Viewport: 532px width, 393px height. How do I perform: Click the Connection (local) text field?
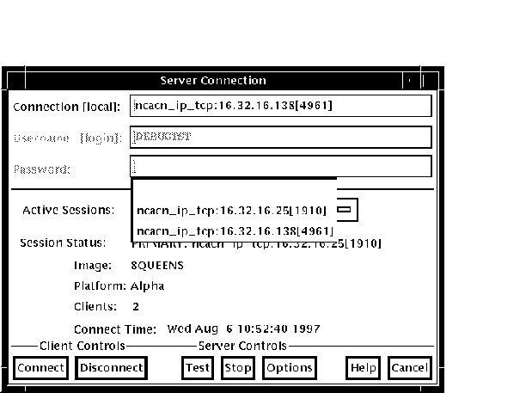point(280,106)
